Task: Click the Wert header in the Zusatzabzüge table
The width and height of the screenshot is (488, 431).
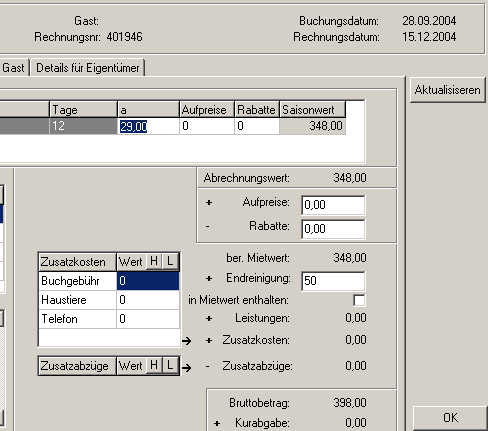Action: click(131, 366)
